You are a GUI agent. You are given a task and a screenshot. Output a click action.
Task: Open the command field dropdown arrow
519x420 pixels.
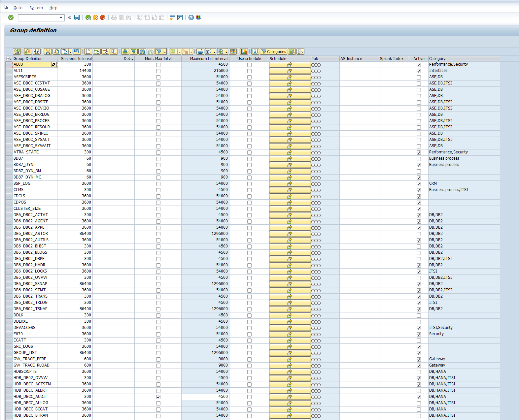61,18
